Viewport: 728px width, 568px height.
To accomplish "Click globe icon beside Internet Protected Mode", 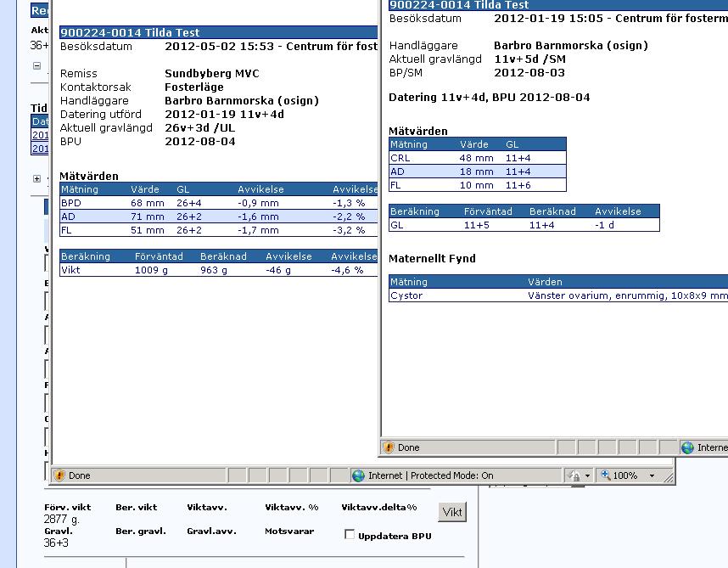I will click(358, 475).
